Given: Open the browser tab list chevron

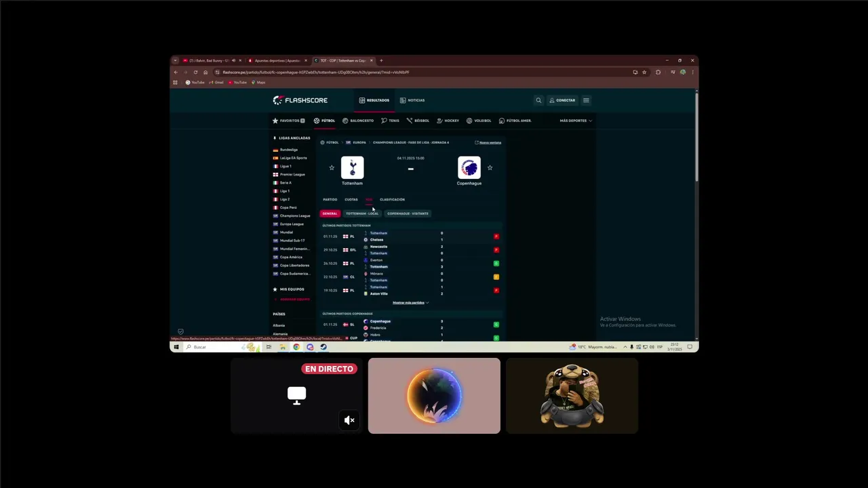Looking at the screenshot, I should [175, 60].
